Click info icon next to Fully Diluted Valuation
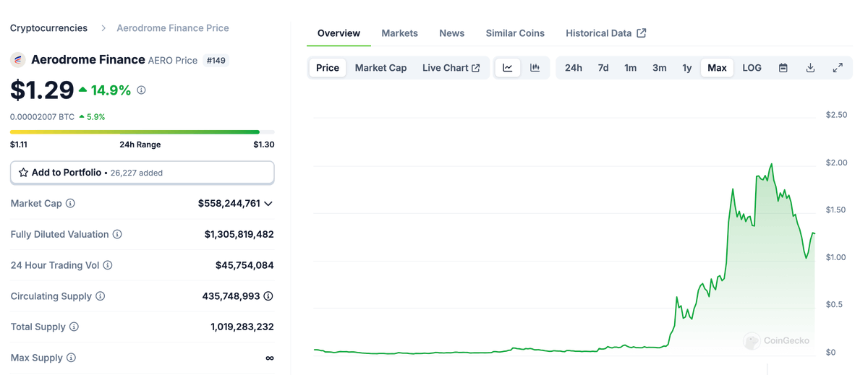Screen dimensions: 868x375 tap(117, 235)
